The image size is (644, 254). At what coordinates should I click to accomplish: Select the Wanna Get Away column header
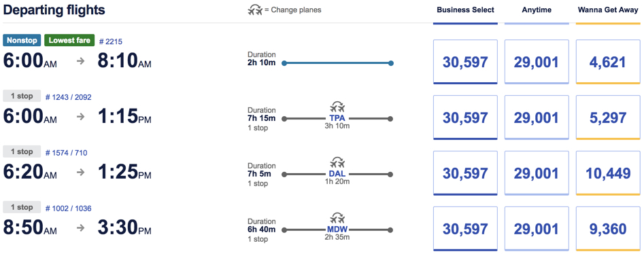(x=608, y=10)
